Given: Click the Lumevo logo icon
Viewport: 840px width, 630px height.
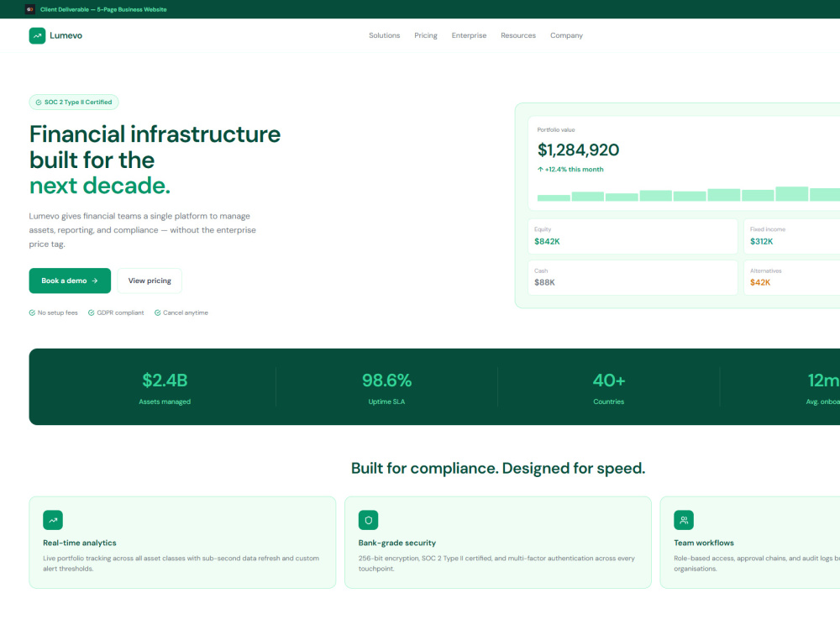Looking at the screenshot, I should click(37, 35).
